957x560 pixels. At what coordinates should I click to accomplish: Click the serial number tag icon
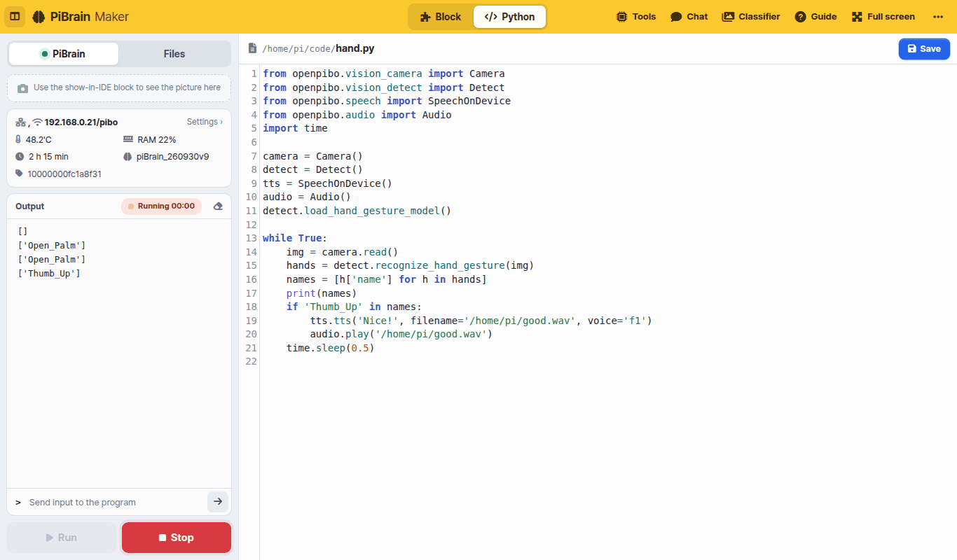point(20,174)
